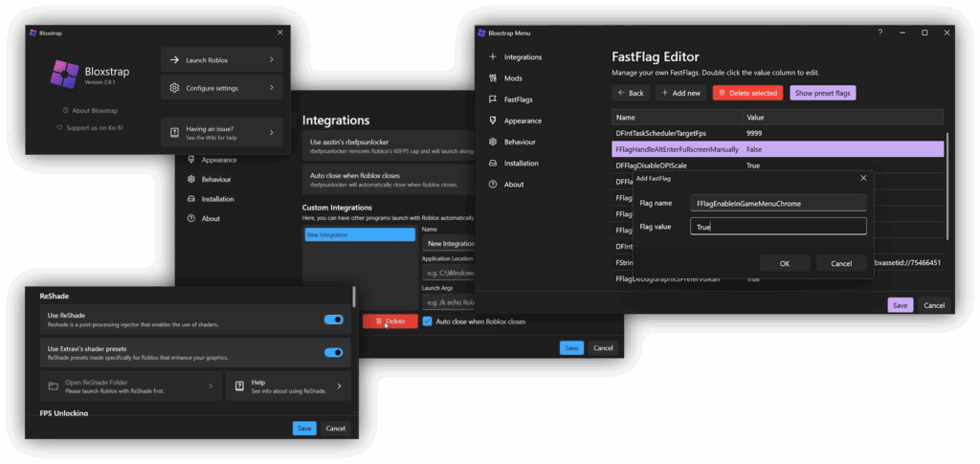This screenshot has width=980, height=464.
Task: Click the Bloxstrap Menu title bar app icon
Action: point(481,33)
